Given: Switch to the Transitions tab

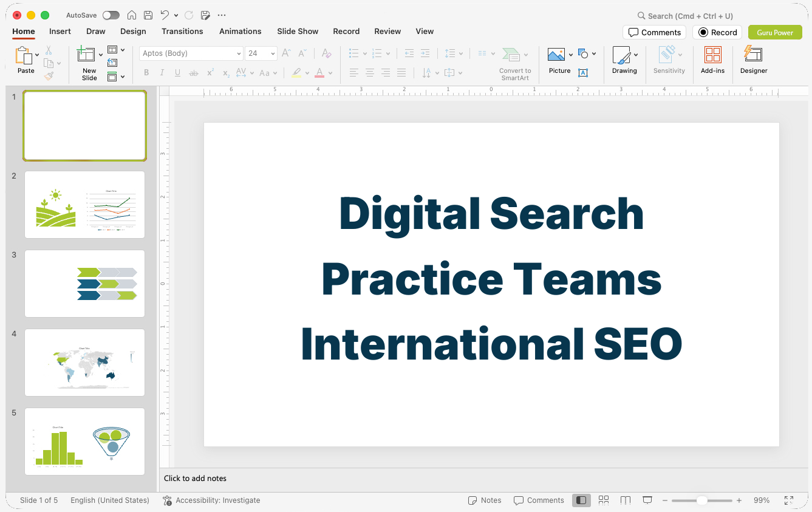Looking at the screenshot, I should [x=182, y=31].
